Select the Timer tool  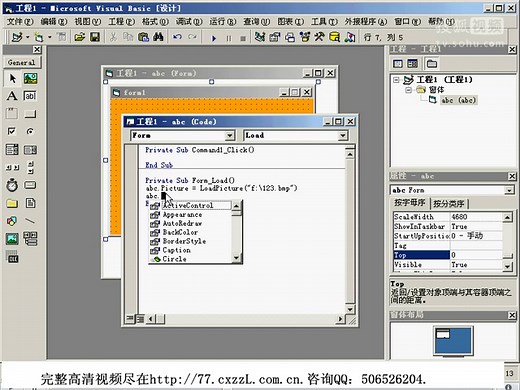click(12, 185)
